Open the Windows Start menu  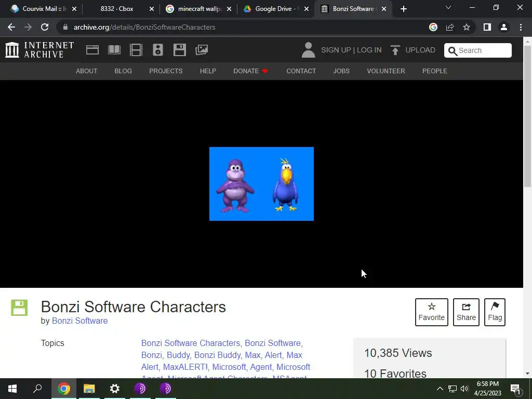[x=12, y=389]
